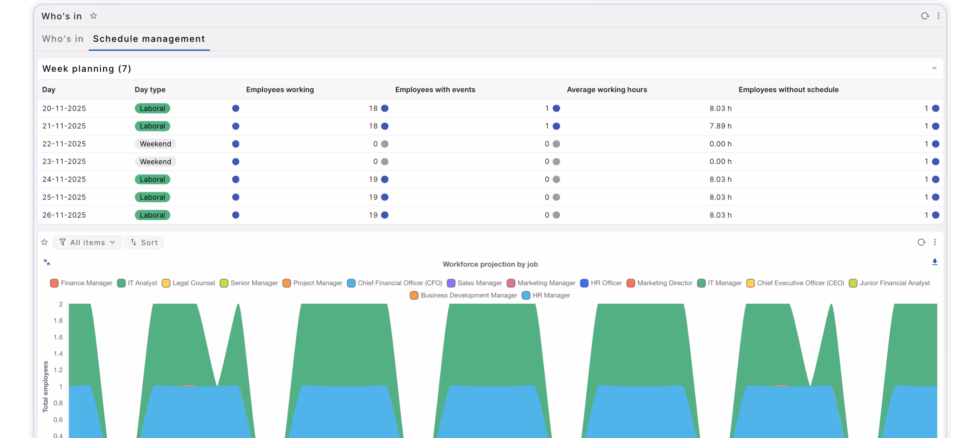Collapse the Week planning section

pyautogui.click(x=934, y=69)
